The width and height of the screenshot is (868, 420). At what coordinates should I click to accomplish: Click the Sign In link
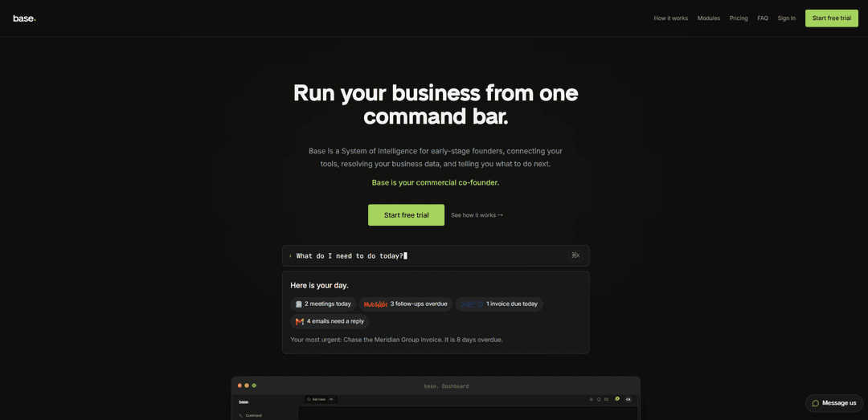click(786, 18)
